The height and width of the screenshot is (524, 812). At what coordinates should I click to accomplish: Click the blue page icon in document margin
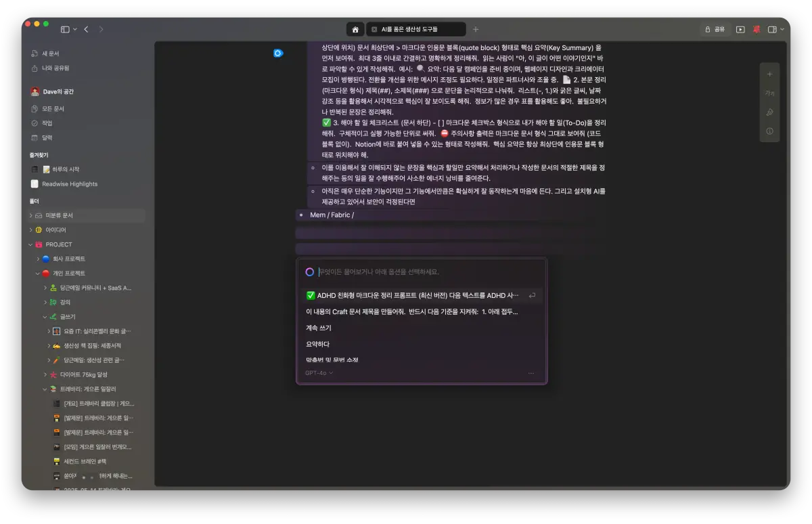coord(277,53)
